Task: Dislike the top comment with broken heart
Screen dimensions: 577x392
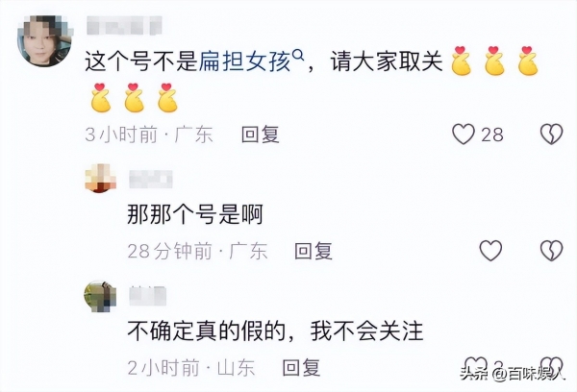Action: (551, 134)
